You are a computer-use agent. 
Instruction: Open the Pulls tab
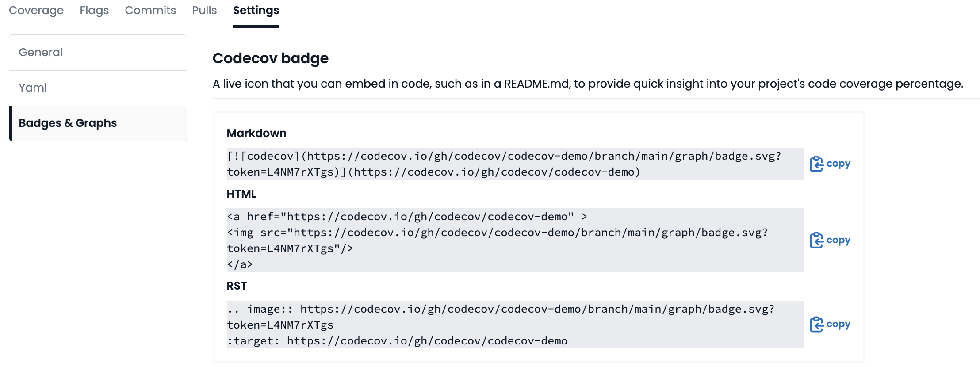point(204,11)
